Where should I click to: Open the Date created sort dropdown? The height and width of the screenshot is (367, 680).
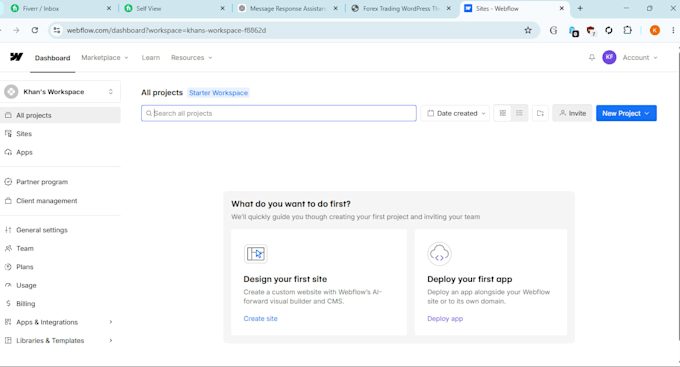coord(455,113)
